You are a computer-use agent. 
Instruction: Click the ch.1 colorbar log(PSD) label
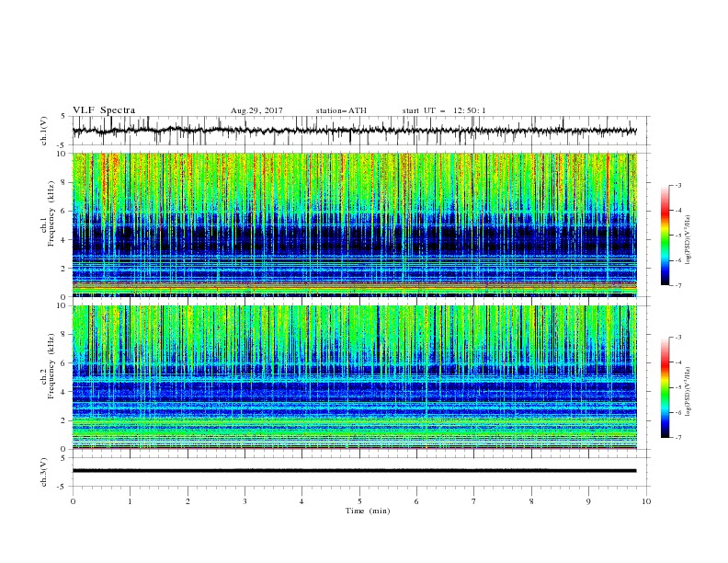(x=688, y=240)
